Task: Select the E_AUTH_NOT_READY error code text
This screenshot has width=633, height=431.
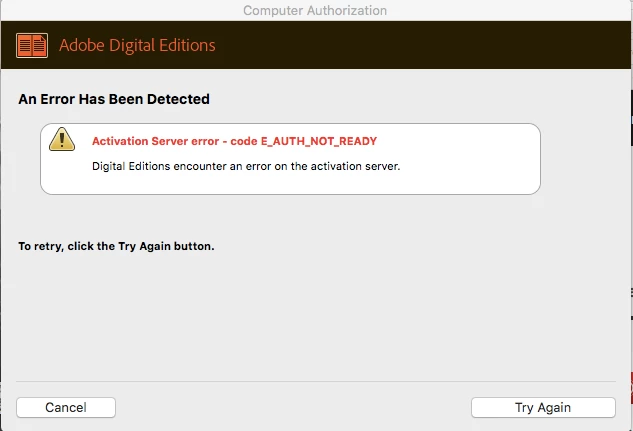Action: [x=319, y=141]
